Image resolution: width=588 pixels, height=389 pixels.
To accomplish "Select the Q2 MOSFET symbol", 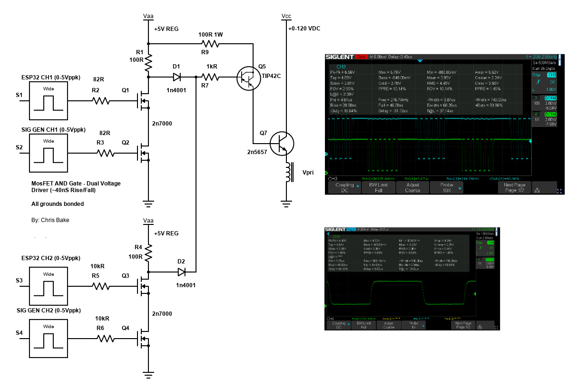I will pyautogui.click(x=144, y=153).
